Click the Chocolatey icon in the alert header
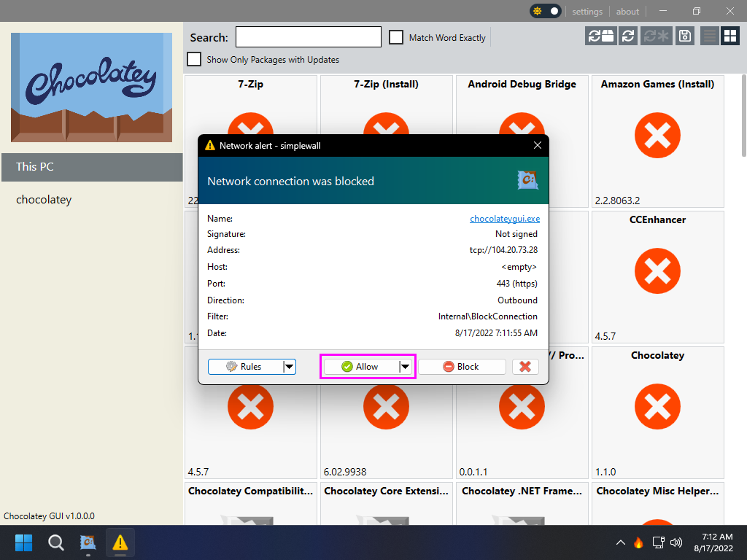 coord(528,181)
